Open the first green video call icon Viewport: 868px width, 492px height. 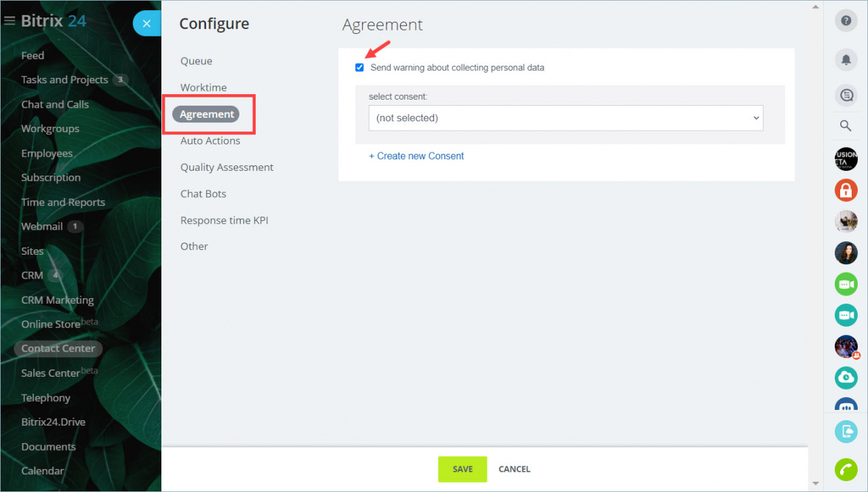pos(846,284)
